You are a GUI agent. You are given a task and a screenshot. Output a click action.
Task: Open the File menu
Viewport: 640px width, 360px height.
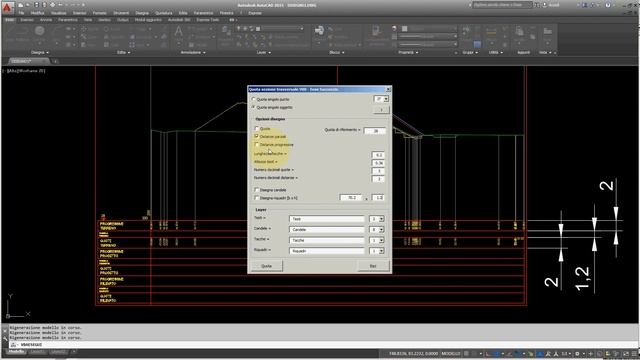(x=21, y=13)
